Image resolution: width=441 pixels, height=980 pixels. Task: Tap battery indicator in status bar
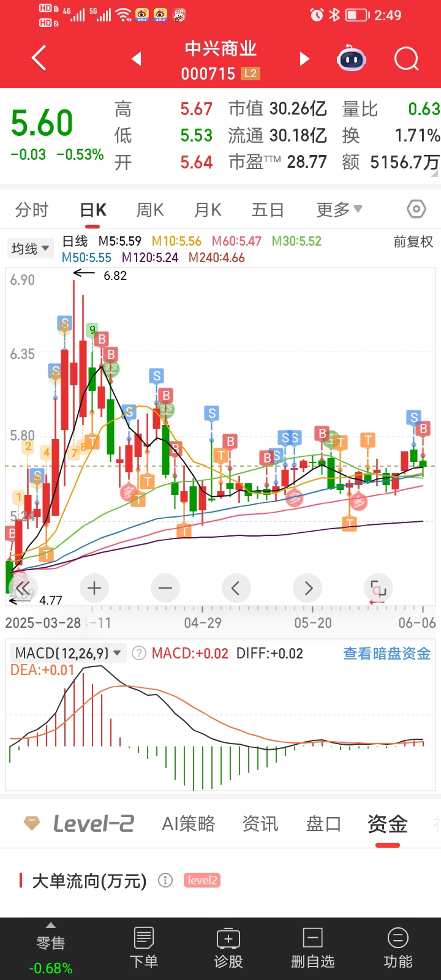358,15
